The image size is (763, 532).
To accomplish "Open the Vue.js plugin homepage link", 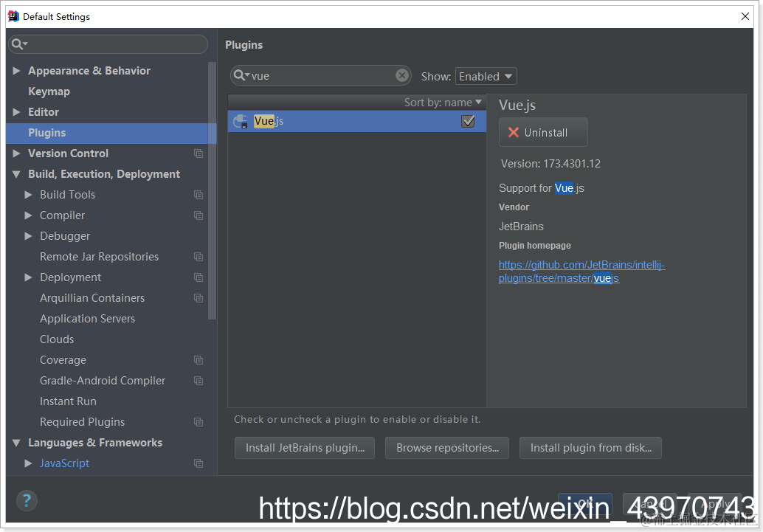I will [582, 272].
